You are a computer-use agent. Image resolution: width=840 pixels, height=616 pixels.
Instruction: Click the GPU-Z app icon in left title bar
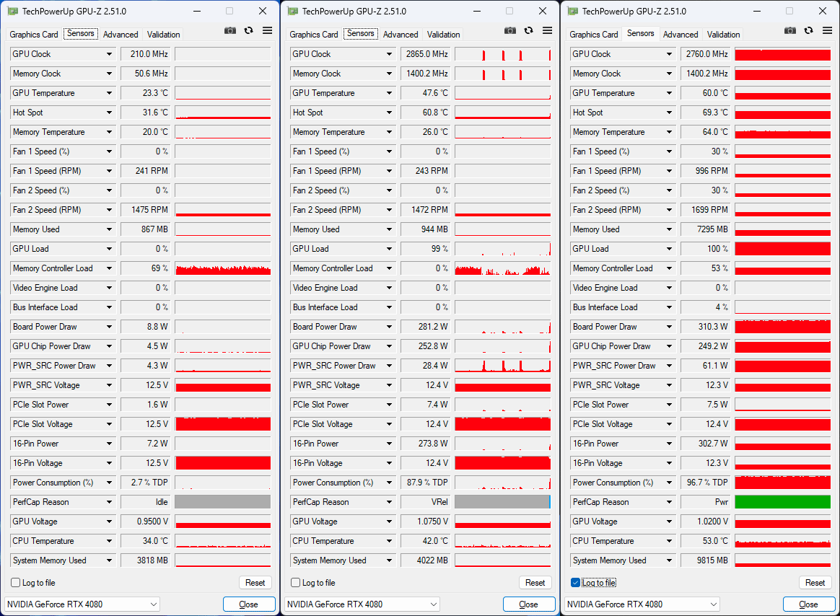[x=12, y=11]
